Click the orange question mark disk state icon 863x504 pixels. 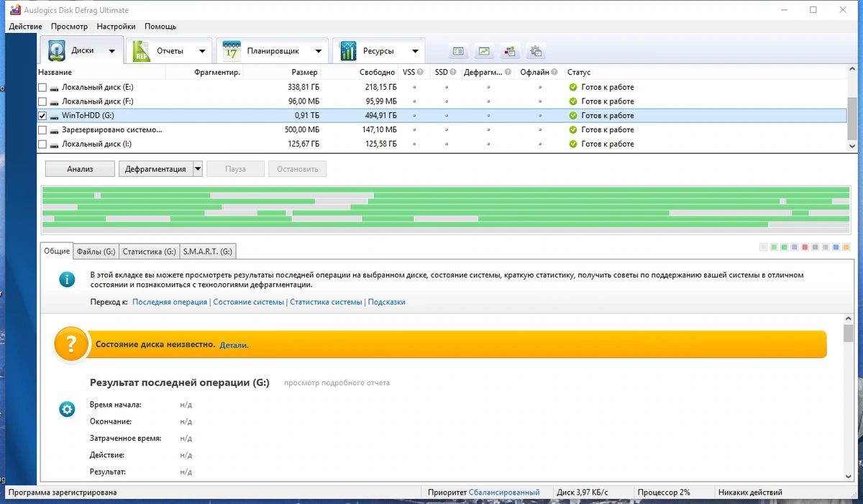point(70,345)
